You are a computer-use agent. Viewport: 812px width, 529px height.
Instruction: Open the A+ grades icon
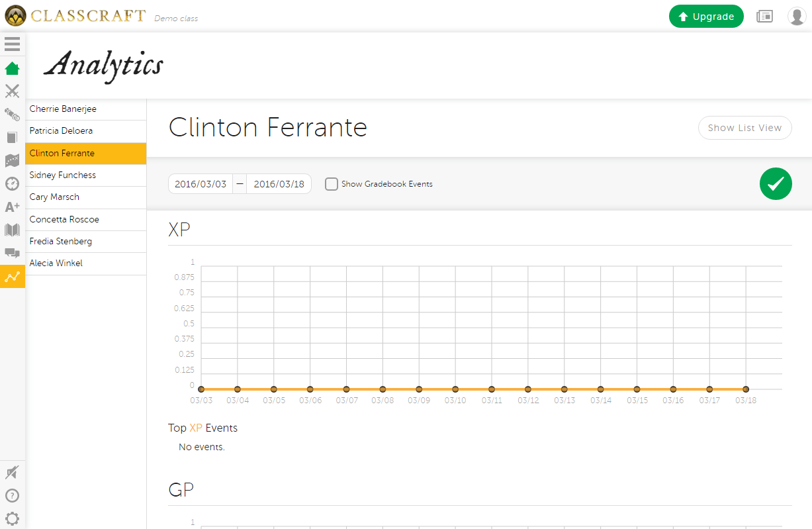(12, 207)
